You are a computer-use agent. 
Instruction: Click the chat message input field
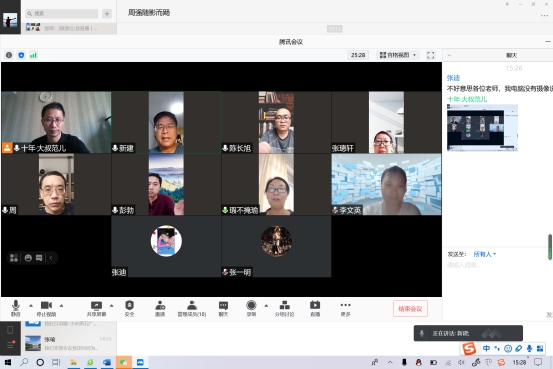pos(496,265)
